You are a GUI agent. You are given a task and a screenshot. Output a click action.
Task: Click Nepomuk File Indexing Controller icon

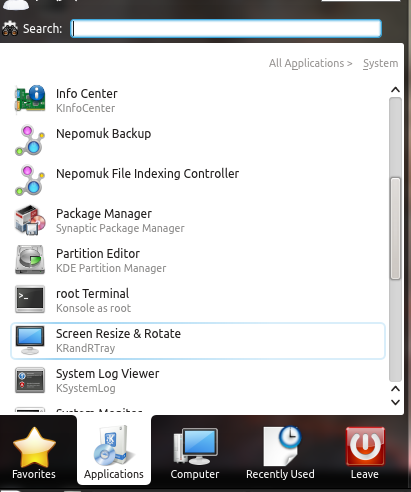click(30, 180)
